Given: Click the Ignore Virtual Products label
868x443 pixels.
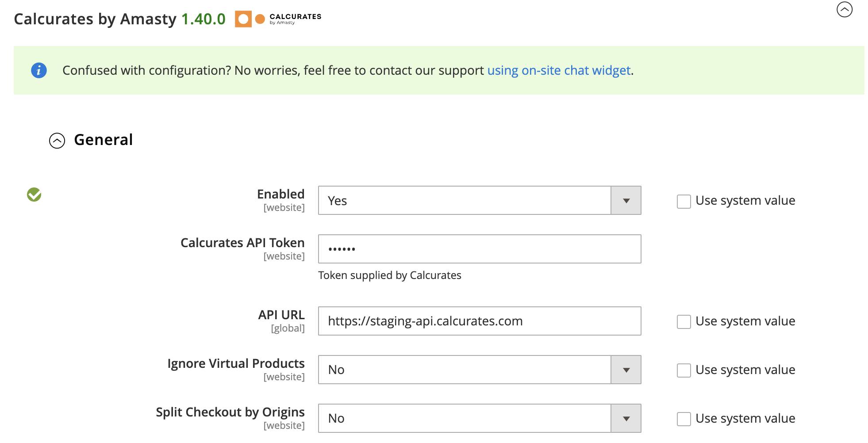Looking at the screenshot, I should pos(236,363).
